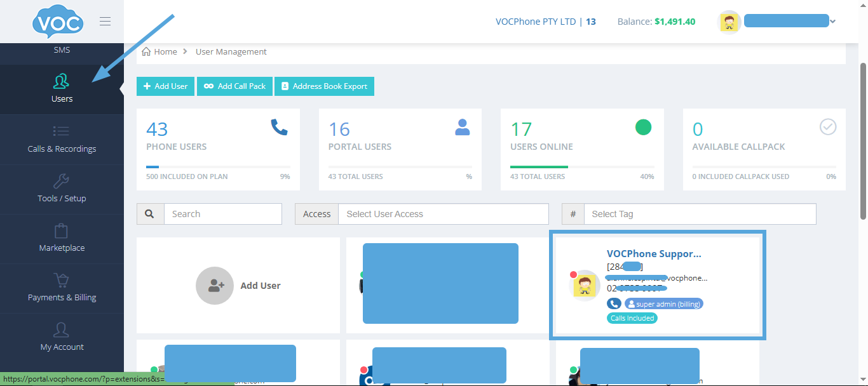
Task: Click the phone badge on VOCPhone Support card
Action: [614, 304]
